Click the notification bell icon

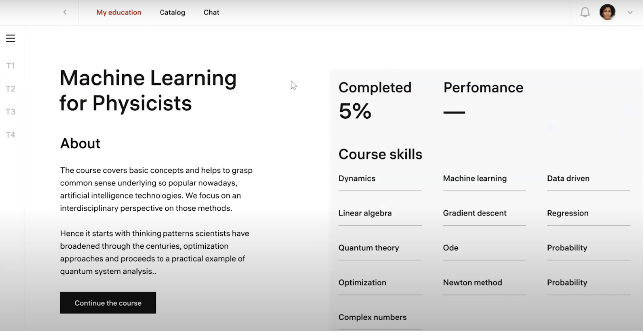585,13
